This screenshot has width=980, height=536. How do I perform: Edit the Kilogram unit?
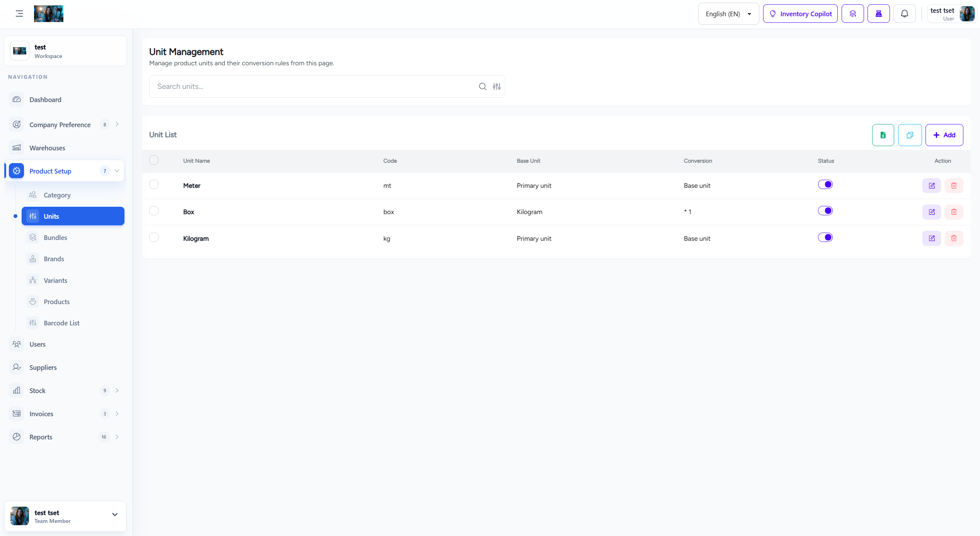tap(932, 238)
